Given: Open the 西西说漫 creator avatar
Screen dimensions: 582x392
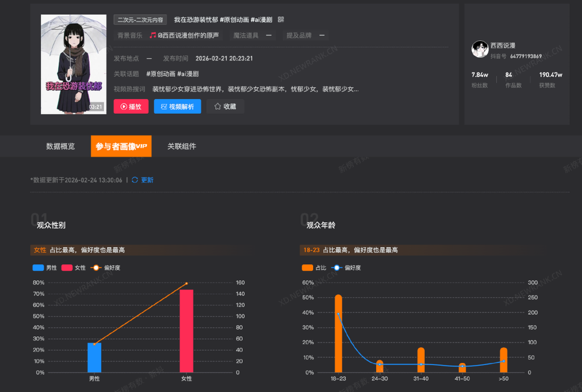Looking at the screenshot, I should click(x=479, y=49).
